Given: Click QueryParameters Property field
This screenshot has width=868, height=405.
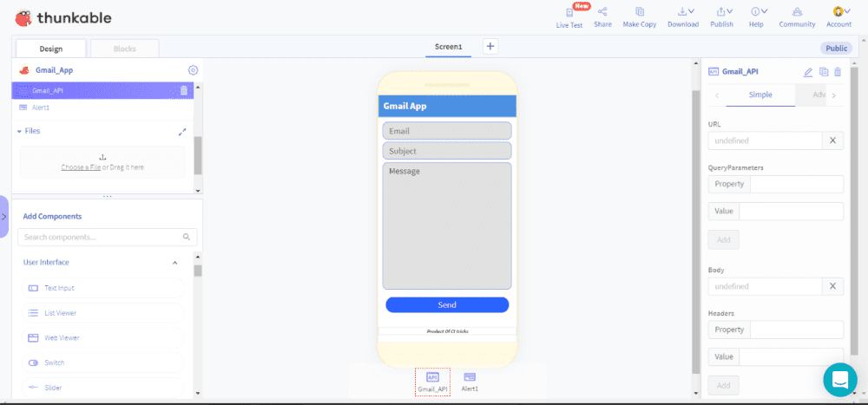Looking at the screenshot, I should click(797, 184).
